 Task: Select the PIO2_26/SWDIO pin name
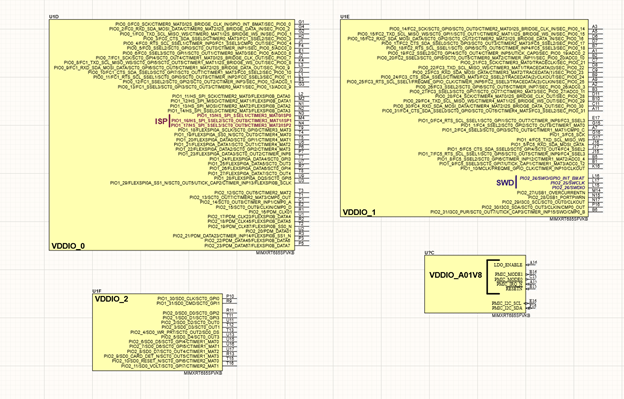pyautogui.click(x=568, y=187)
